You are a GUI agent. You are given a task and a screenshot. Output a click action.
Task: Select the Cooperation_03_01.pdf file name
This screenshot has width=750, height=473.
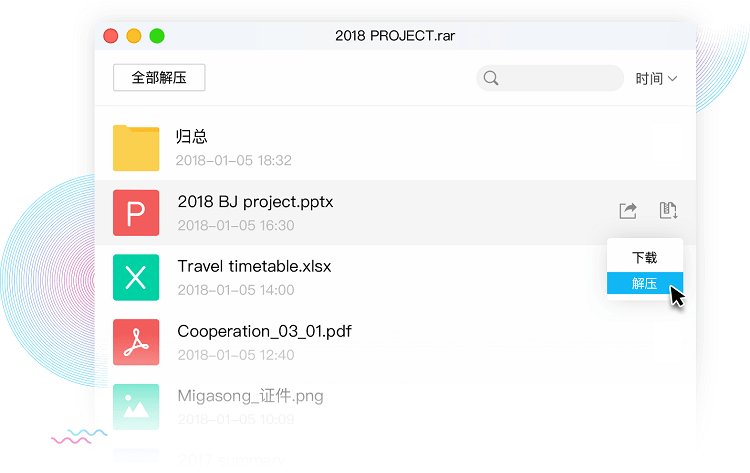click(x=264, y=331)
